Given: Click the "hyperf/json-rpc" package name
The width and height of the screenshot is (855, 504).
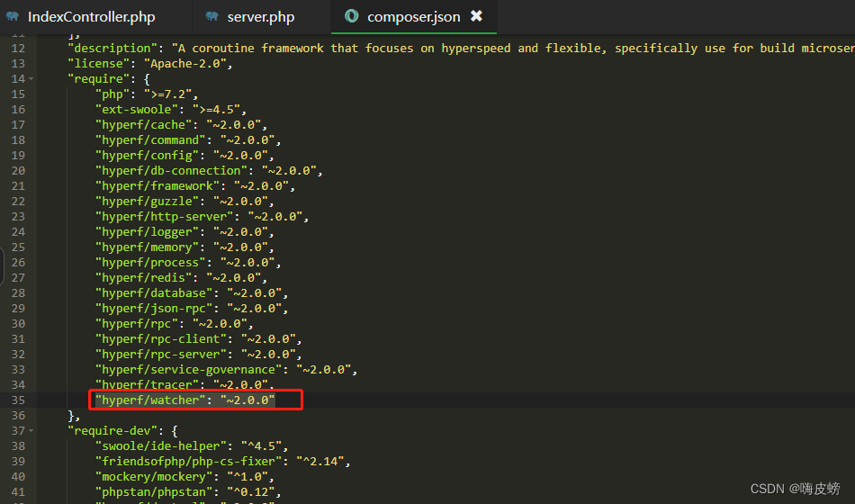Looking at the screenshot, I should point(154,308).
